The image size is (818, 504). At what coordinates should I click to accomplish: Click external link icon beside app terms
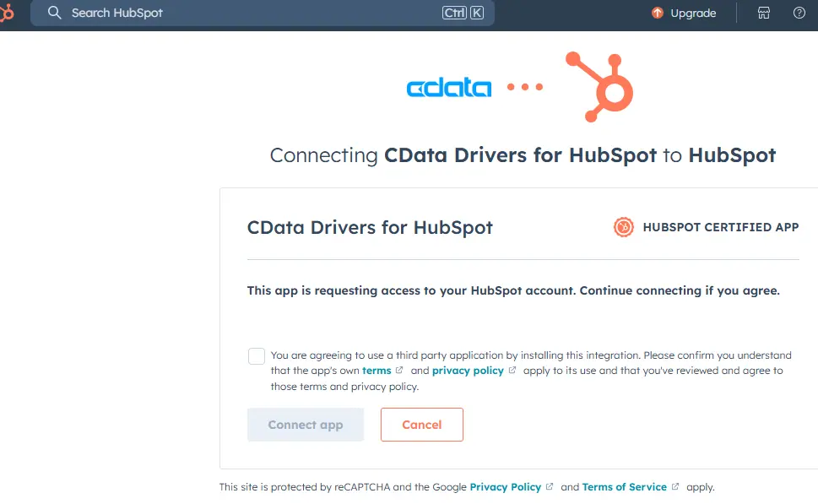pos(400,371)
